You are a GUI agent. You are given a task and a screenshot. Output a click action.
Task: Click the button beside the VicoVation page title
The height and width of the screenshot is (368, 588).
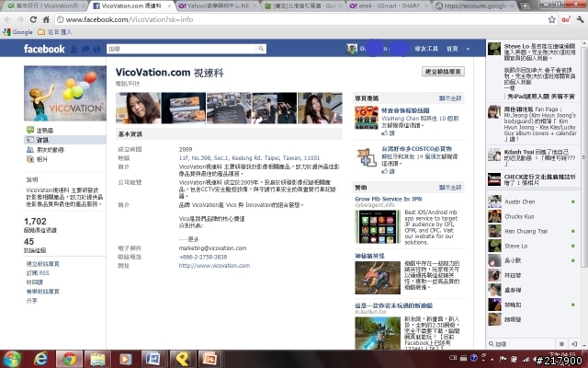(443, 72)
